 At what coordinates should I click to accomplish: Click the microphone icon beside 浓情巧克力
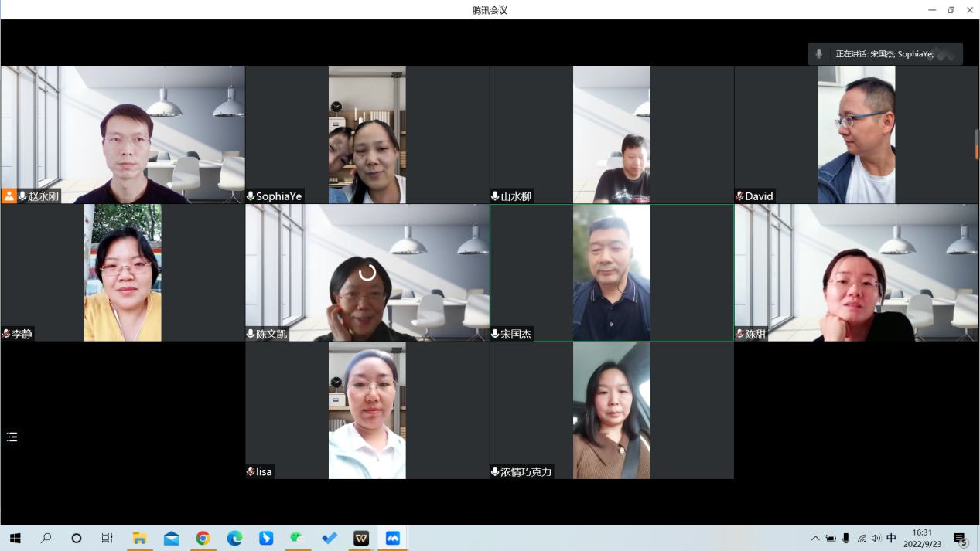495,471
